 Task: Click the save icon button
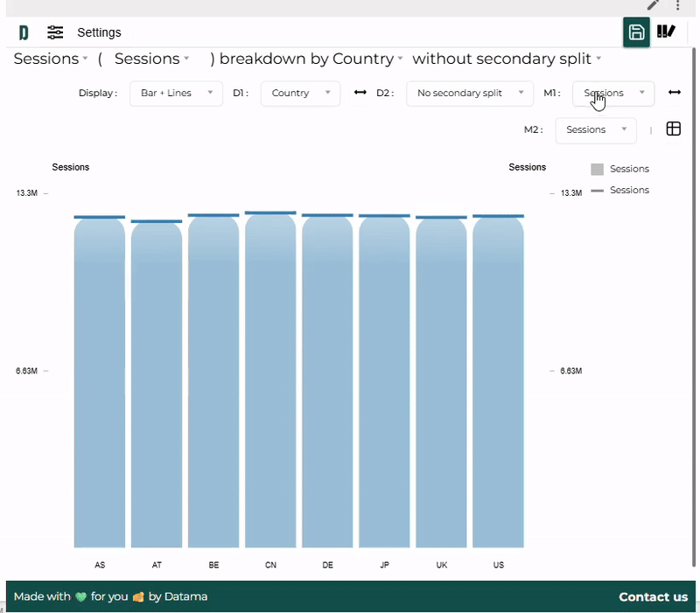(636, 32)
